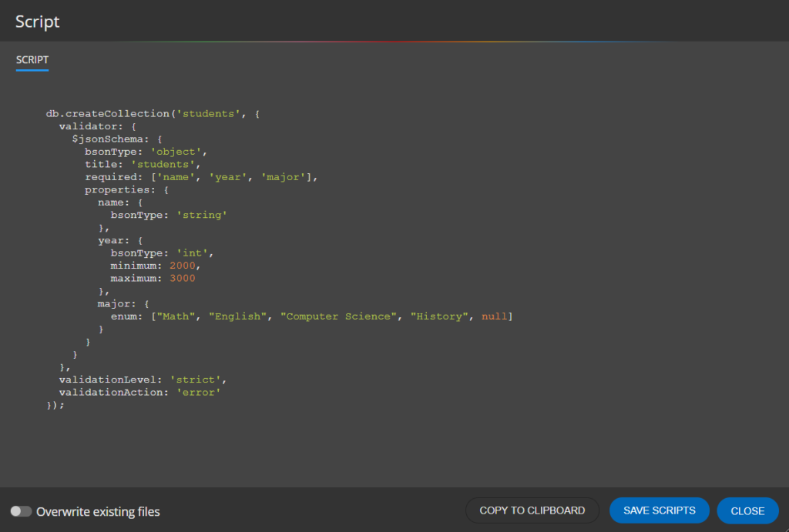Click "Math" in the enum list

(176, 316)
